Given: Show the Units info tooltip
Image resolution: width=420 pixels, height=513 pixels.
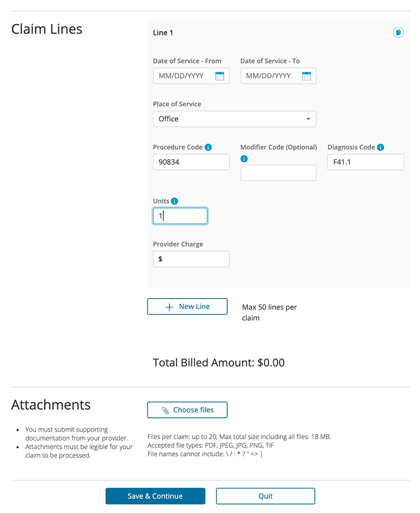Looking at the screenshot, I should pos(174,201).
